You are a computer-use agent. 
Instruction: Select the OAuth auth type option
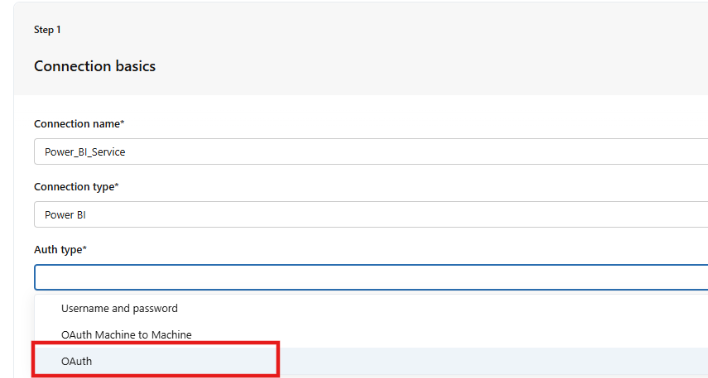371,361
